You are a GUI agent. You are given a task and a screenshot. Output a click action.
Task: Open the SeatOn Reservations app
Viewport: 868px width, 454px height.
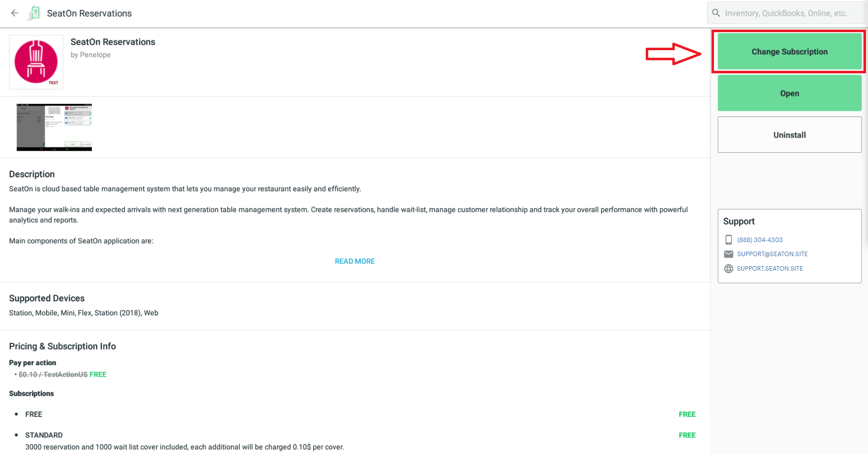pos(789,93)
